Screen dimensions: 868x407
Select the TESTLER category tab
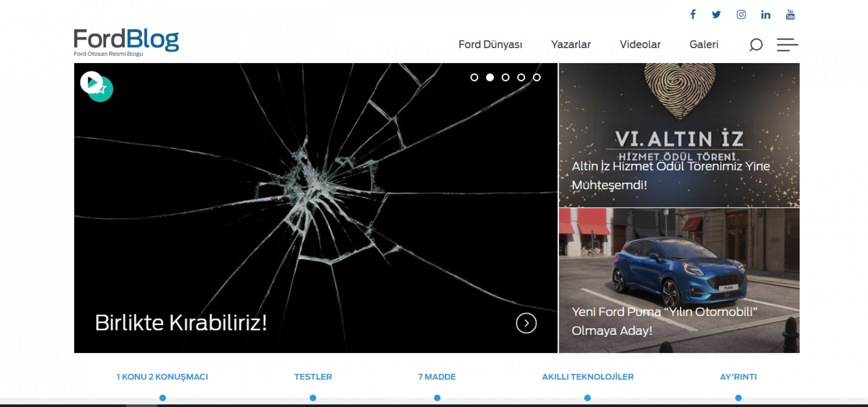pyautogui.click(x=313, y=377)
